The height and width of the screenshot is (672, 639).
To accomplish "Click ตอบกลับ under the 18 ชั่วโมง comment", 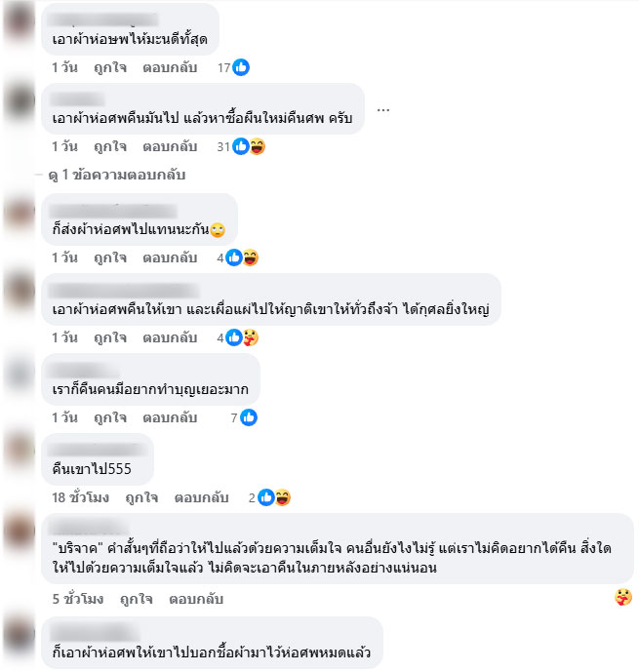I will click(201, 497).
